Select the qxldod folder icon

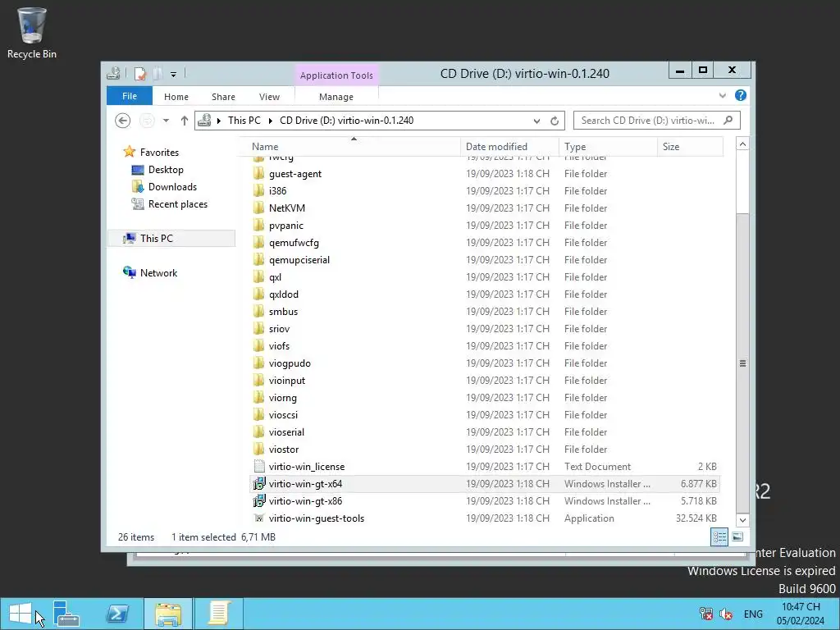tap(258, 294)
